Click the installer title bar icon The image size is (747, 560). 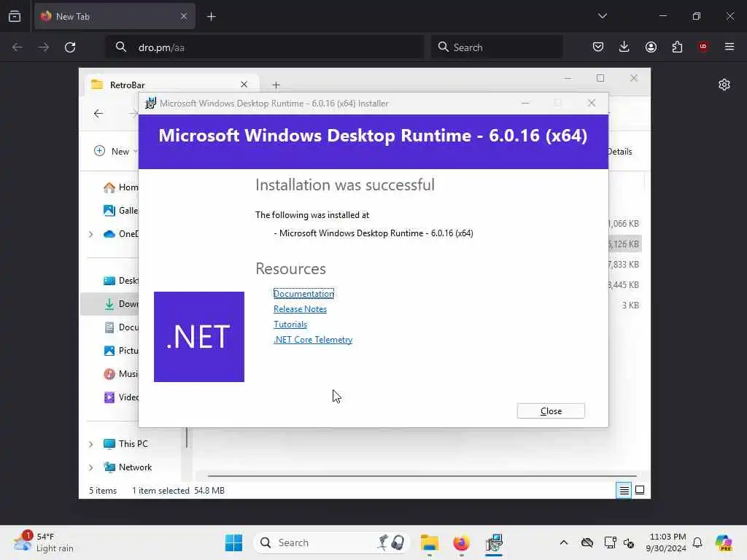150,104
